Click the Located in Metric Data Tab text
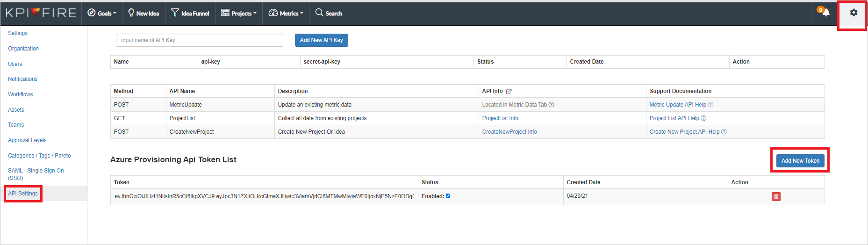868x245 pixels. (x=514, y=105)
